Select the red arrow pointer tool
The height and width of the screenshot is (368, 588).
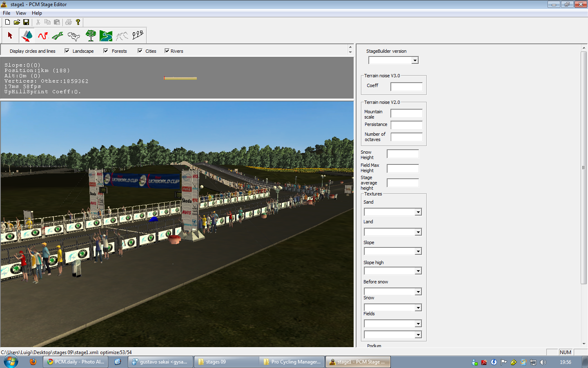[x=10, y=36]
